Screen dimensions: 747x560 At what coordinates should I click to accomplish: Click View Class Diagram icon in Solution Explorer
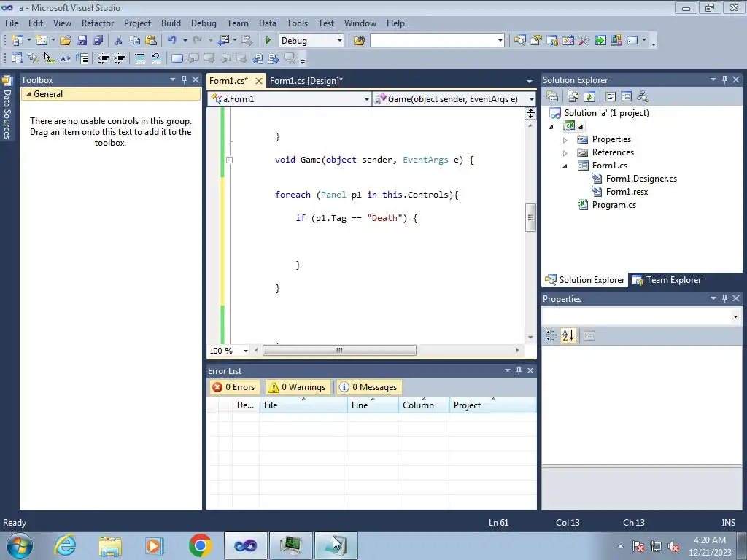tap(642, 97)
